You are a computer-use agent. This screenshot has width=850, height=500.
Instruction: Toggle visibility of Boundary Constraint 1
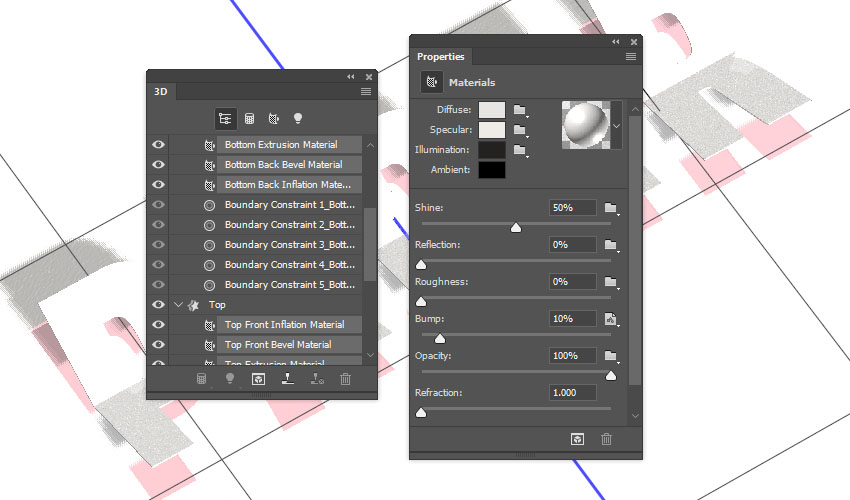pyautogui.click(x=158, y=205)
